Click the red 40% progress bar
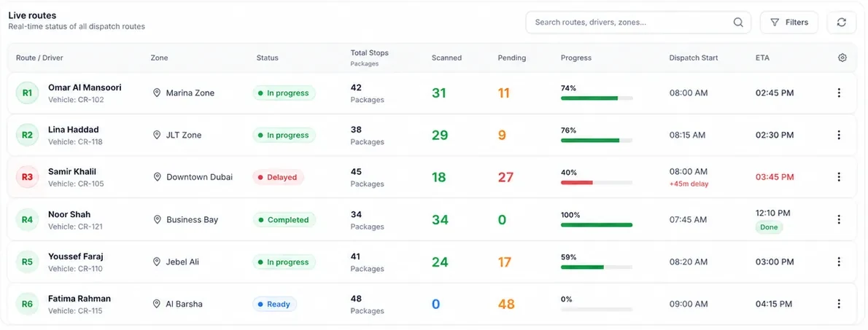This screenshot has height=330, width=868. (596, 182)
